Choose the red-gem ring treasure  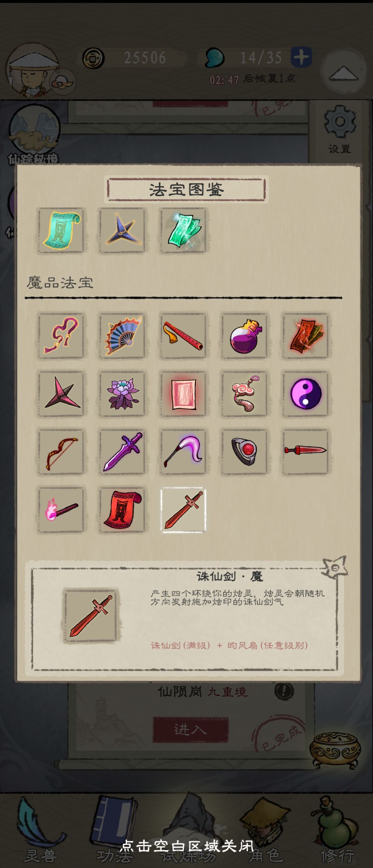click(245, 452)
